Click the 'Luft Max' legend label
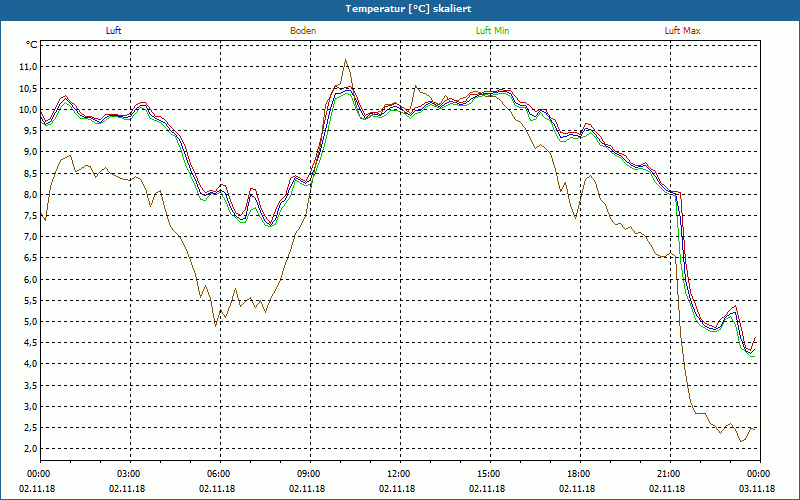Screen dimensions: 800x500 [x=682, y=31]
